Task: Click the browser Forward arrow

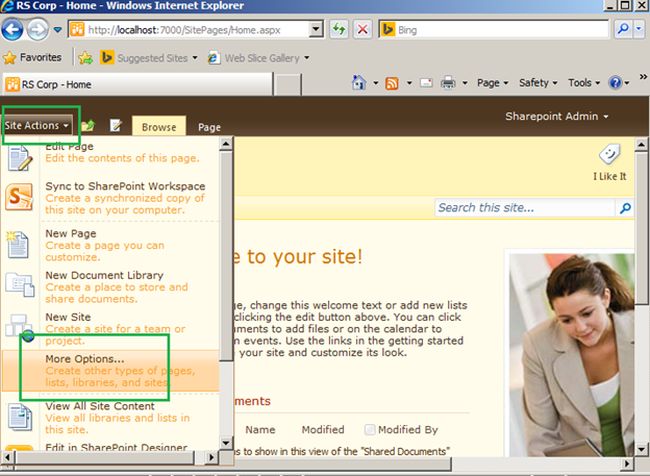Action: pyautogui.click(x=37, y=29)
